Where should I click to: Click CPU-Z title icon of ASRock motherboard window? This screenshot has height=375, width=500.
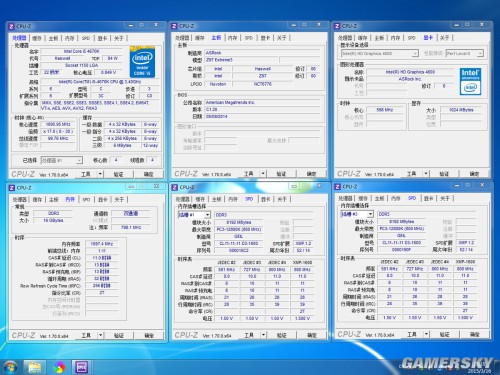174,26
